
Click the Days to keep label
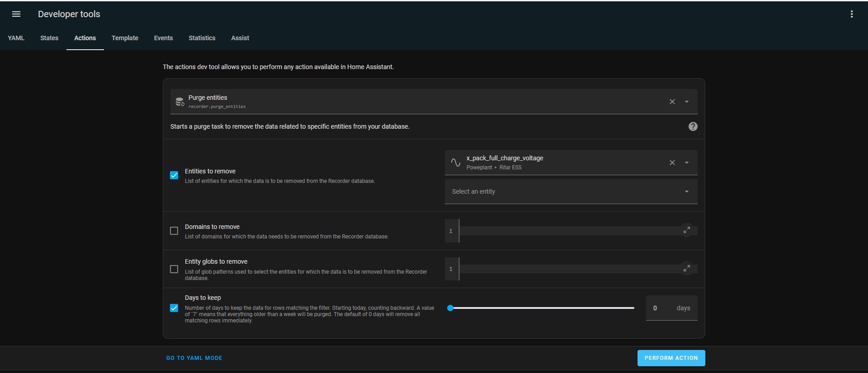(203, 298)
